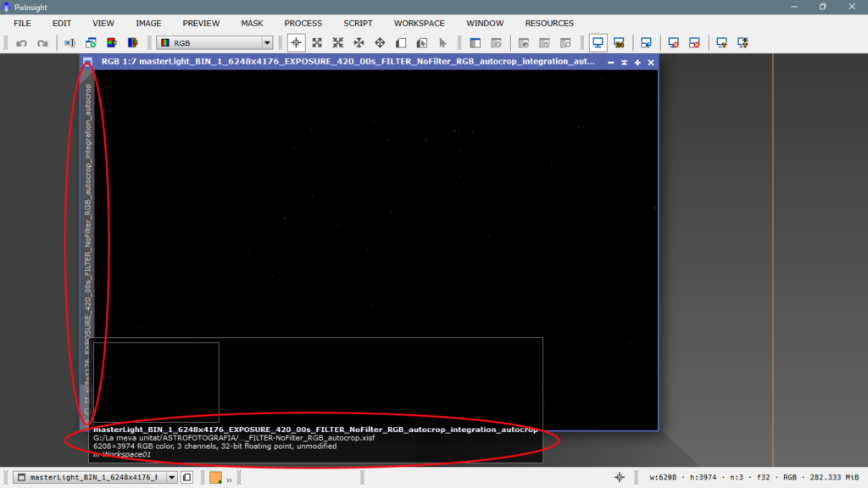Click the STF AutoStretch All Channels radiation icon

[x=743, y=42]
